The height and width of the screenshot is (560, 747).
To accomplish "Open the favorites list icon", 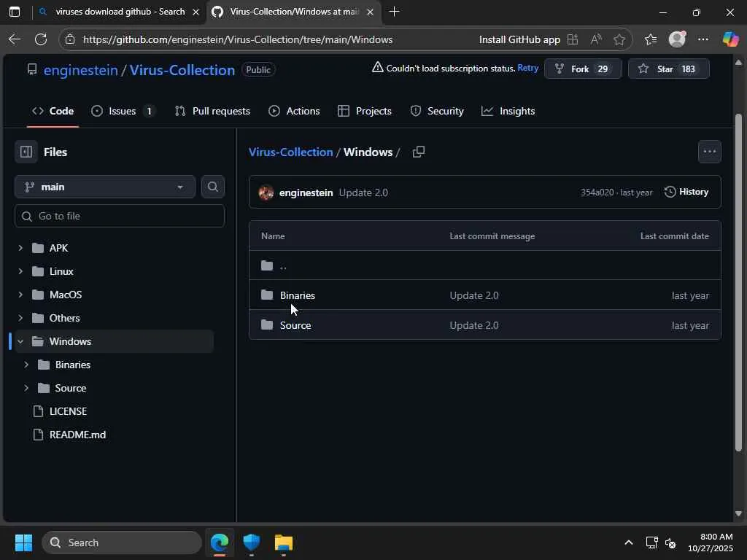I will pos(651,39).
